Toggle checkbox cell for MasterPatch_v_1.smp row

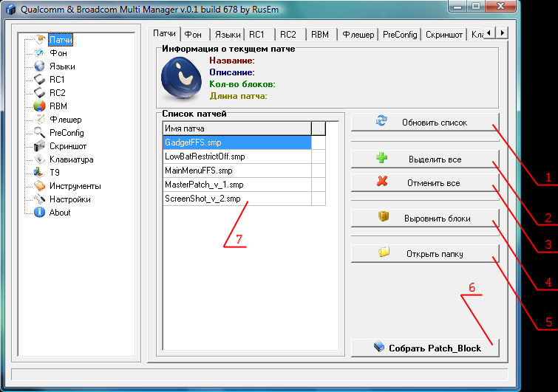319,185
